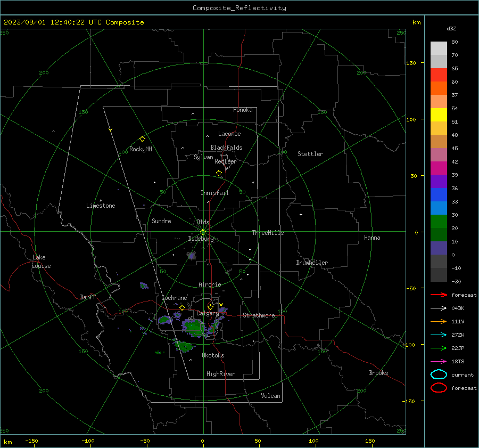Click the red forecast arrow in legend
Image resolution: width=479 pixels, height=448 pixels.
click(439, 295)
